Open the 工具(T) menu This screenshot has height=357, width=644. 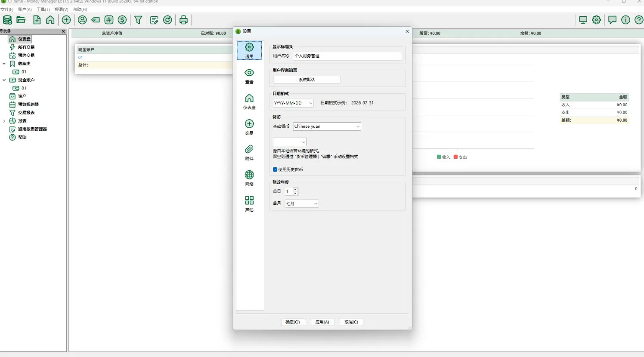pyautogui.click(x=43, y=9)
